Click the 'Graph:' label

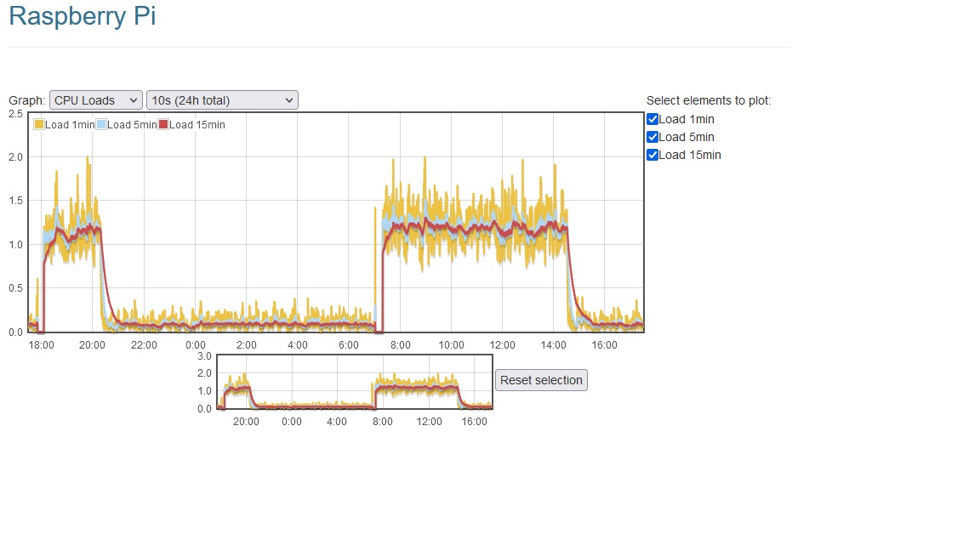point(27,100)
